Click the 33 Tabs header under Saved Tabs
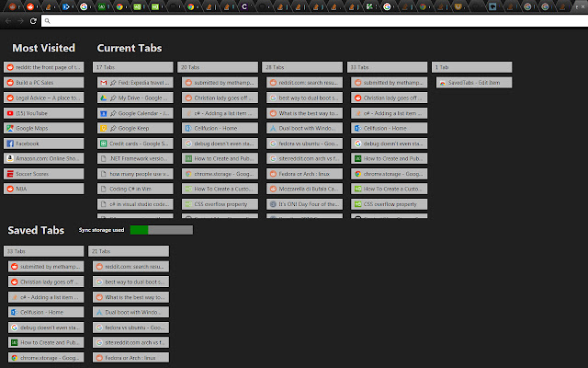 point(44,251)
